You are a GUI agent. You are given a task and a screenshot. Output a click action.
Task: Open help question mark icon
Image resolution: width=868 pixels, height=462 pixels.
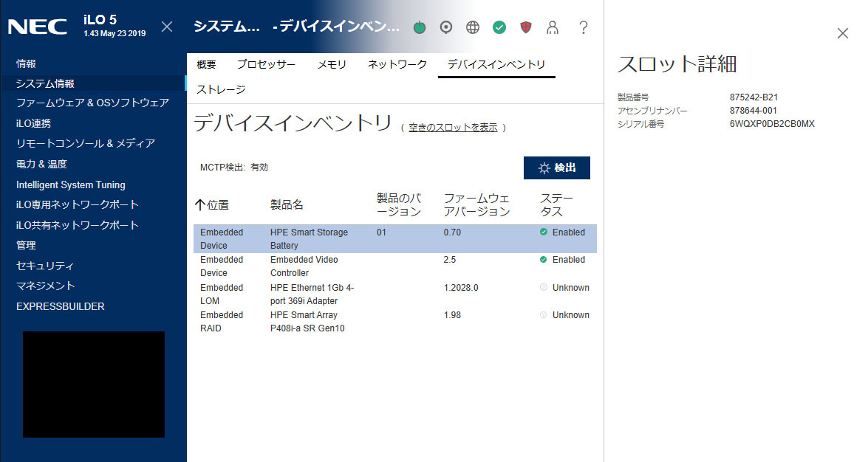[584, 27]
